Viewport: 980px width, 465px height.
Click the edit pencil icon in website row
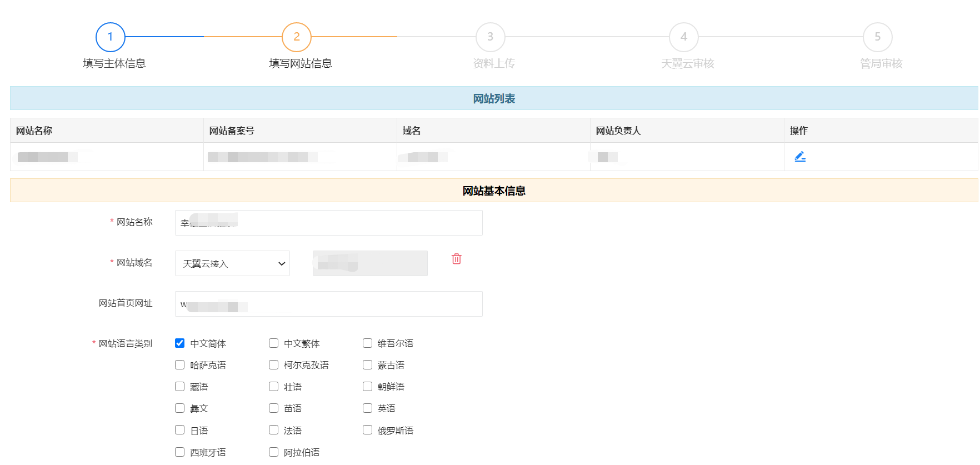(800, 157)
